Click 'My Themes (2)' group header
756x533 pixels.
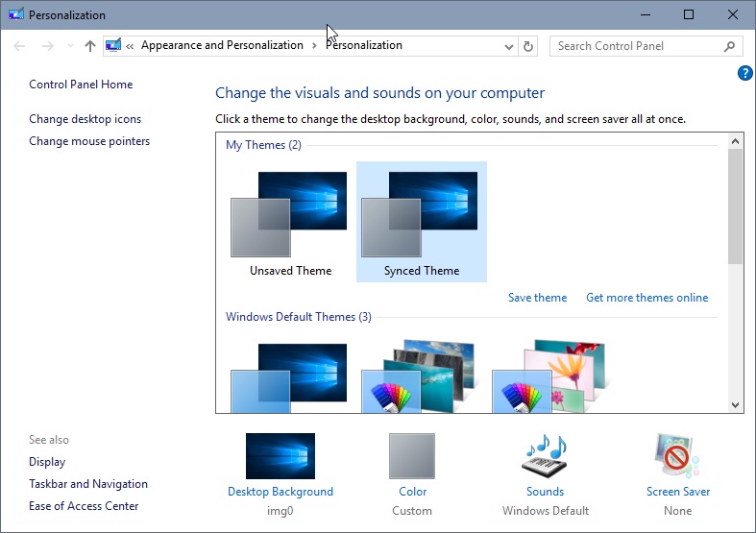[264, 145]
